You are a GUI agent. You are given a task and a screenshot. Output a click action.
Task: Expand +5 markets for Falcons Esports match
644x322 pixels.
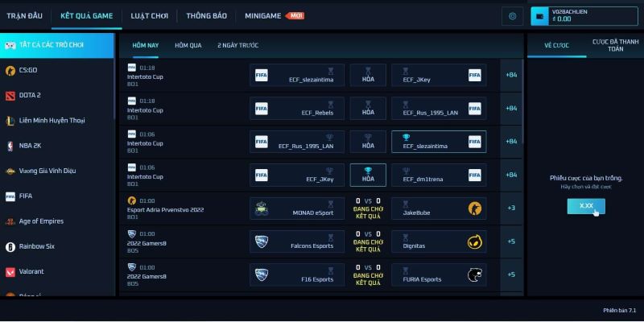click(x=510, y=242)
